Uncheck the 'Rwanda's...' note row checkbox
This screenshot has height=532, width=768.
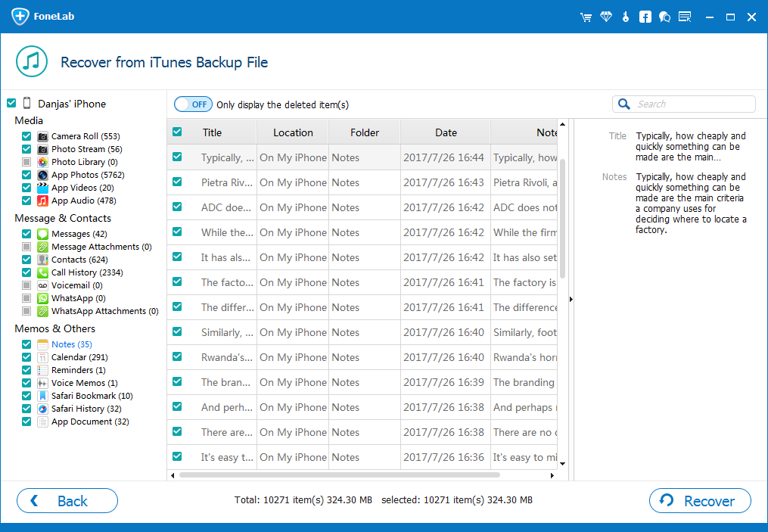(177, 356)
